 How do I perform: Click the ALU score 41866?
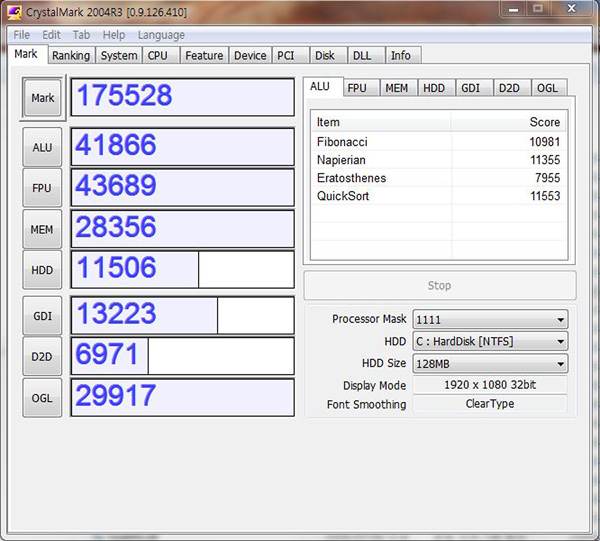[x=183, y=147]
